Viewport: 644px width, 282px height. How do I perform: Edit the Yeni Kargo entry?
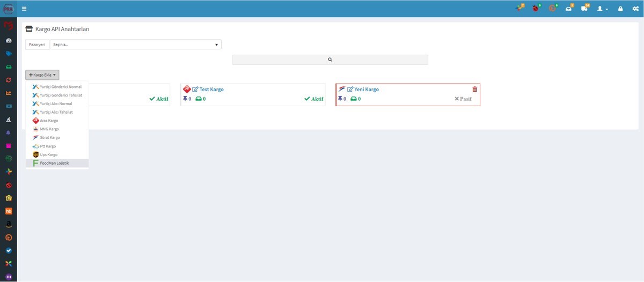(350, 90)
